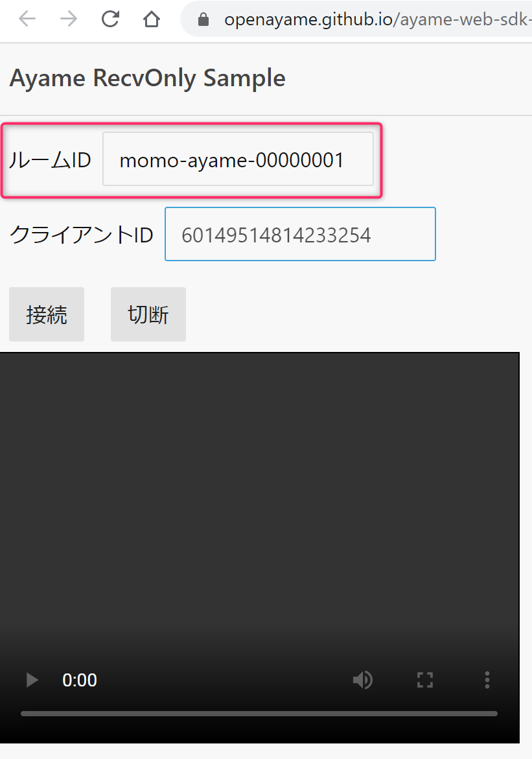
Task: Select the ルームID input field
Action: coord(238,159)
